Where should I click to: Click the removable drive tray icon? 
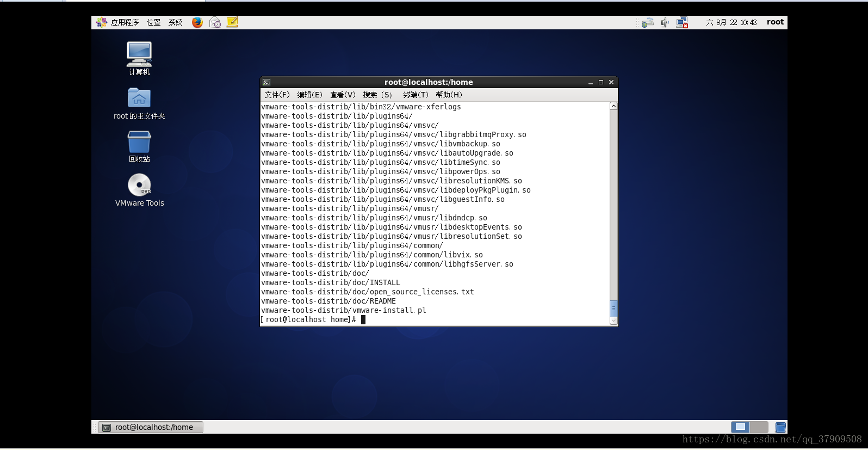point(647,22)
